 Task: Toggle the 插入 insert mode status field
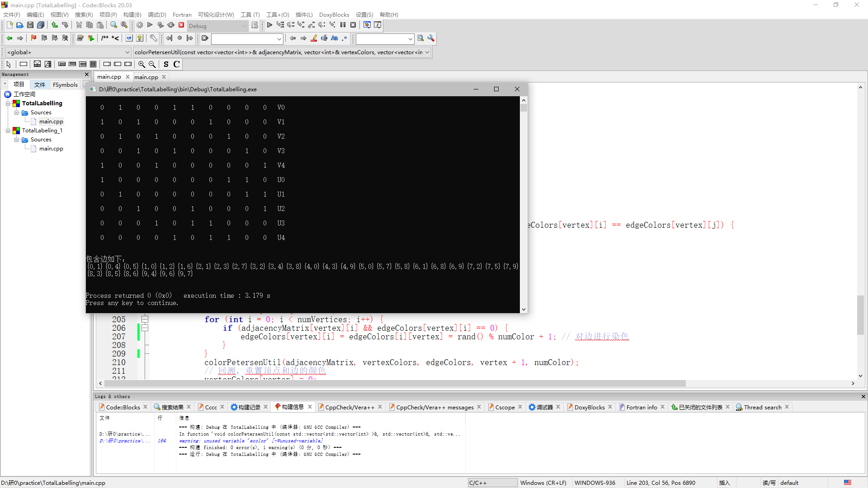pyautogui.click(x=725, y=483)
